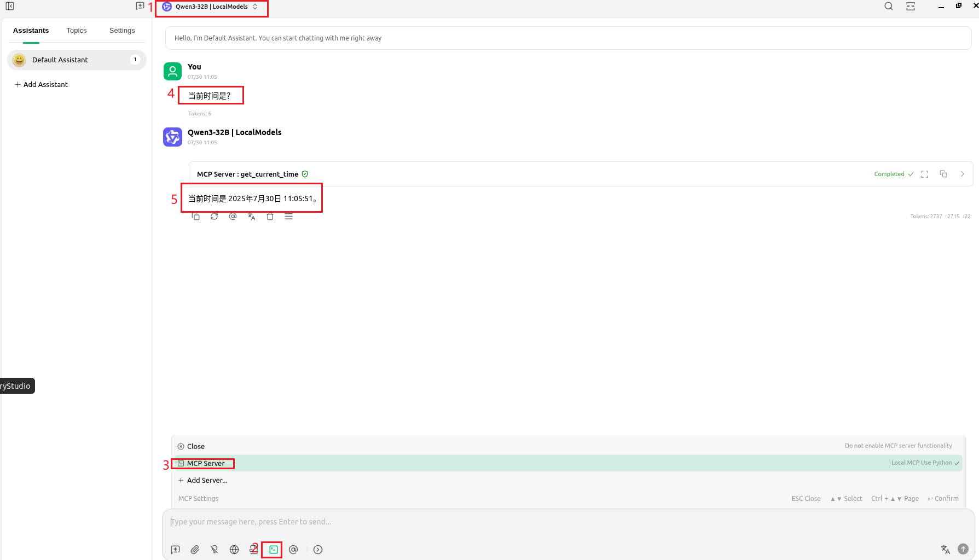The height and width of the screenshot is (560, 979).
Task: Click 'Tokens: 6' under user message
Action: pos(200,114)
